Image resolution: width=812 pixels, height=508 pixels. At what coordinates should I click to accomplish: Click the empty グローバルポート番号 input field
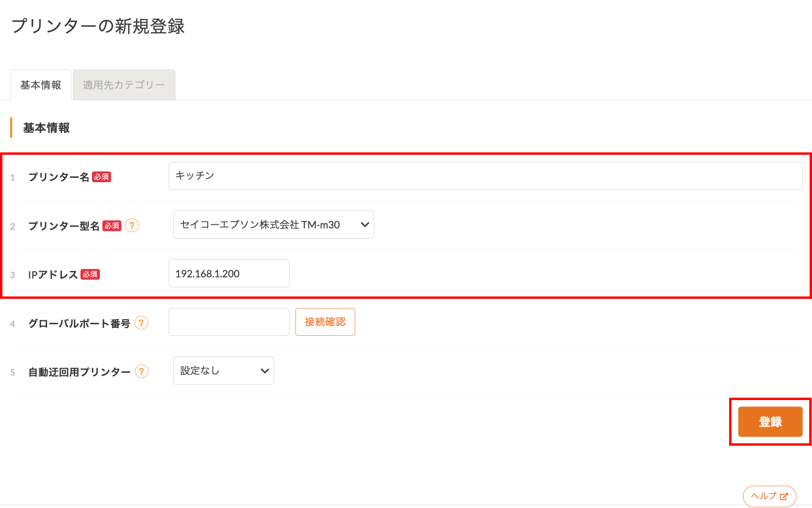click(229, 322)
